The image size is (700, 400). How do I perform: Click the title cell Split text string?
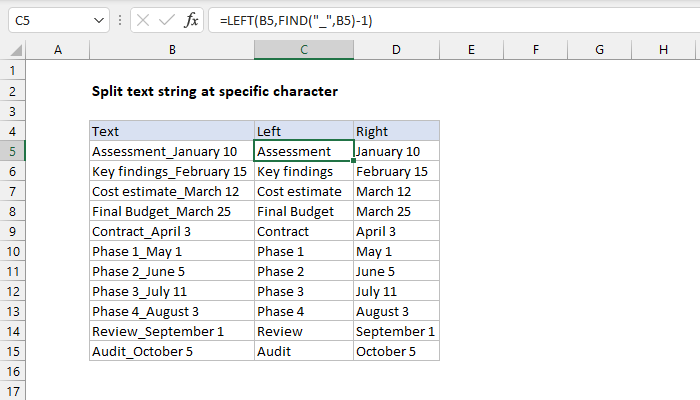point(214,91)
